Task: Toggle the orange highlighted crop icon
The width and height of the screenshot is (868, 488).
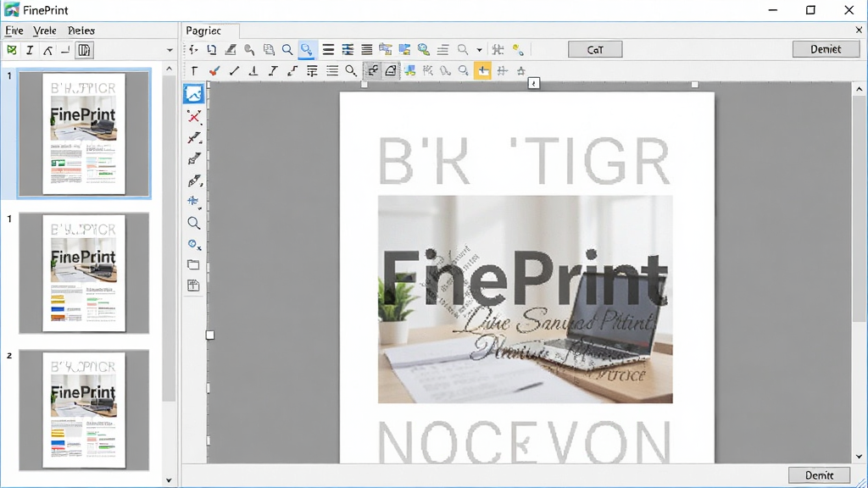Action: pyautogui.click(x=482, y=71)
